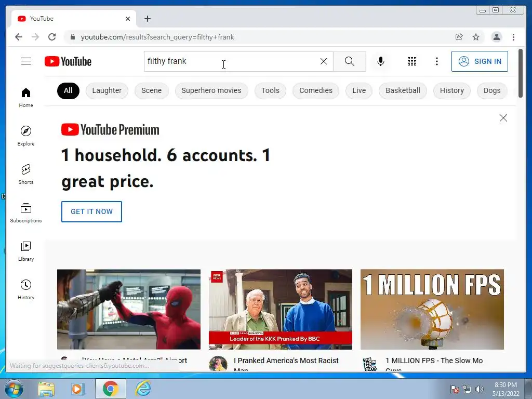Select the Scene filter chip
This screenshot has width=532, height=399.
[151, 90]
